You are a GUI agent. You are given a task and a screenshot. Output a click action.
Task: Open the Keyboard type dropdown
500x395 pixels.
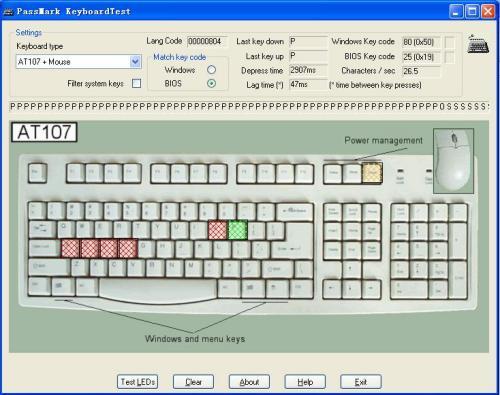[135, 62]
